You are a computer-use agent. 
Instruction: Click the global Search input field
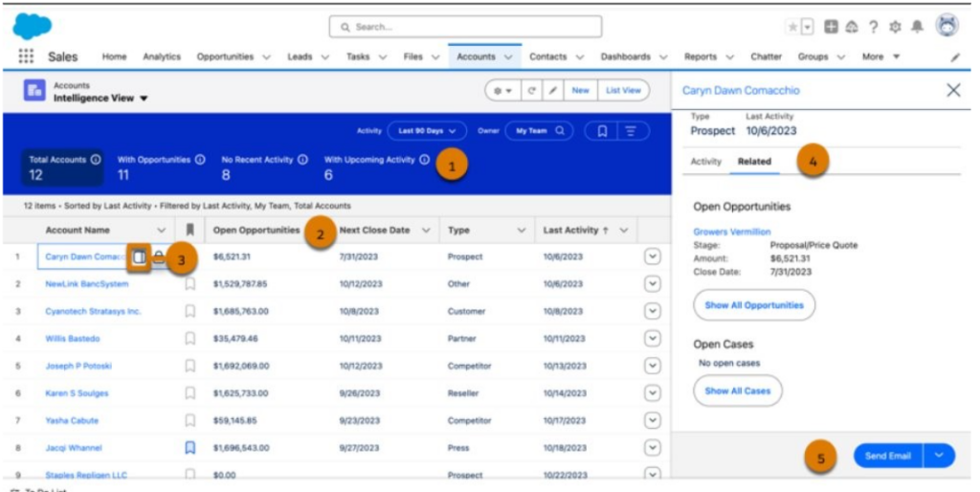tap(465, 27)
